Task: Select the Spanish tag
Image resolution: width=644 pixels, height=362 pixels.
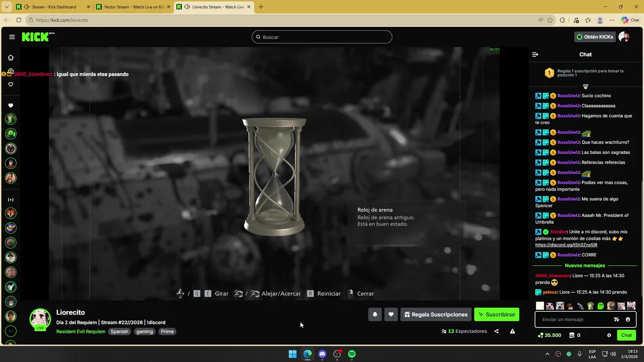Action: [119, 331]
